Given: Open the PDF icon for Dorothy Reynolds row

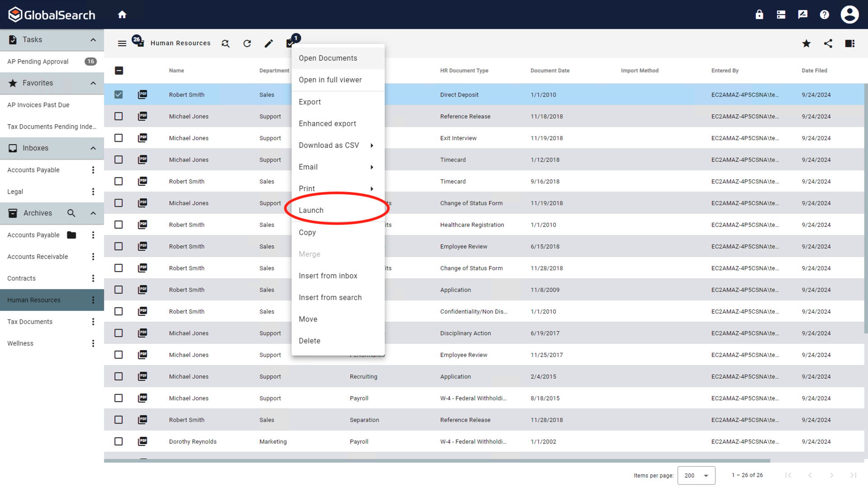Looking at the screenshot, I should point(142,441).
